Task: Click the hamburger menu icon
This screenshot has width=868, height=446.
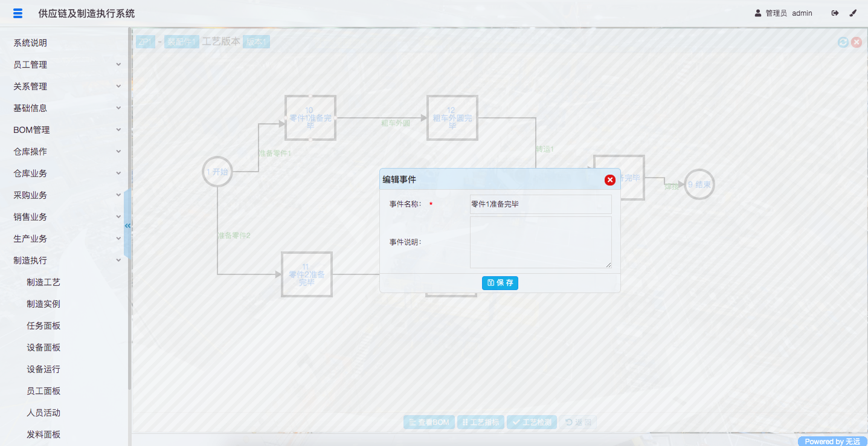Action: point(18,13)
